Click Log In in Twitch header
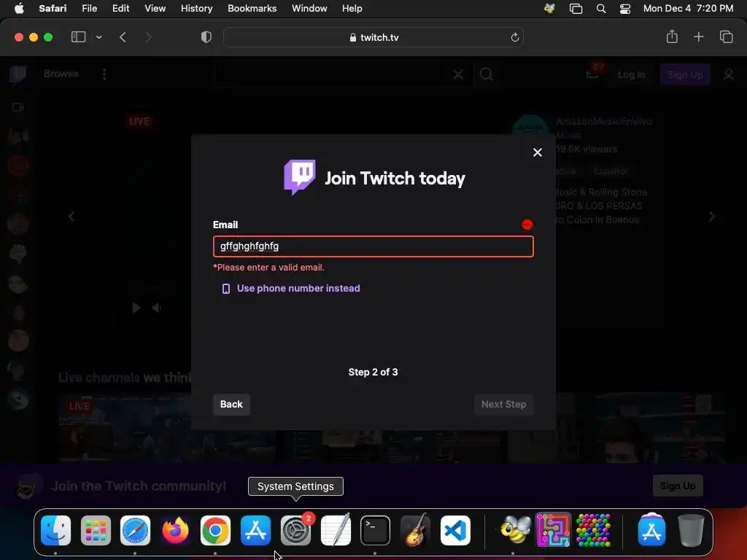This screenshot has height=560, width=747. 631,75
